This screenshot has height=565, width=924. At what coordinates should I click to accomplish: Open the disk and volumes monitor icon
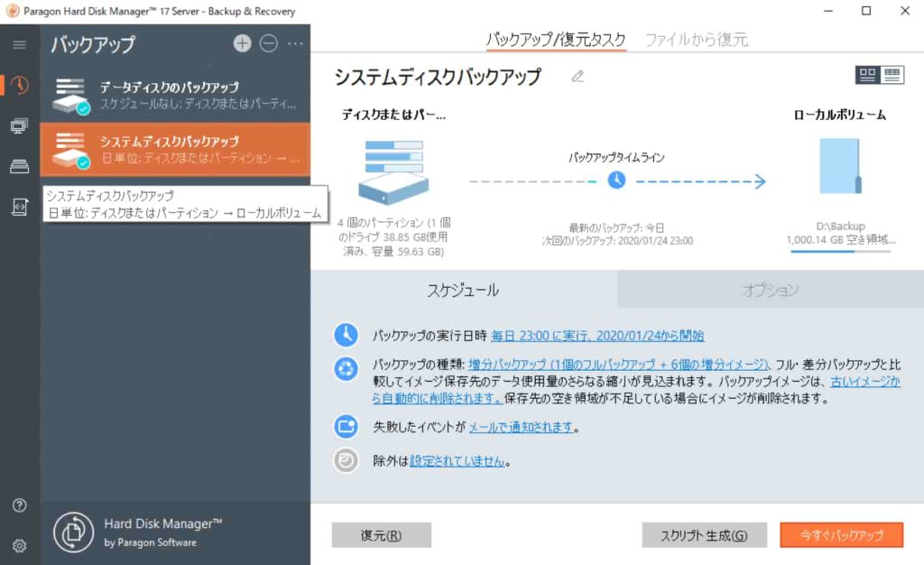(20, 125)
